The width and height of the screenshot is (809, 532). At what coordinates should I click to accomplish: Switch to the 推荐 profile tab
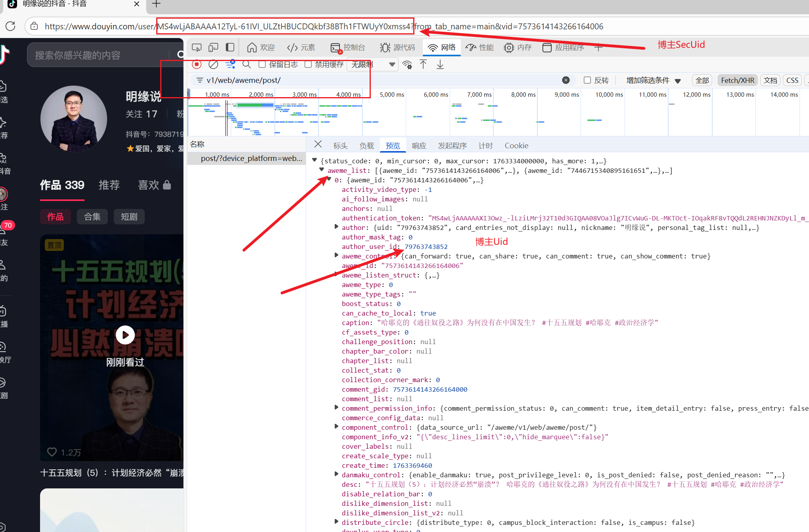(x=109, y=185)
